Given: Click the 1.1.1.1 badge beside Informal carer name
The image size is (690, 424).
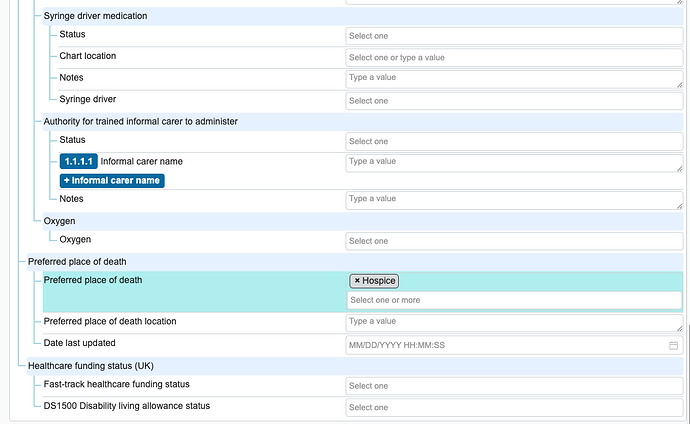Looking at the screenshot, I should 79,161.
